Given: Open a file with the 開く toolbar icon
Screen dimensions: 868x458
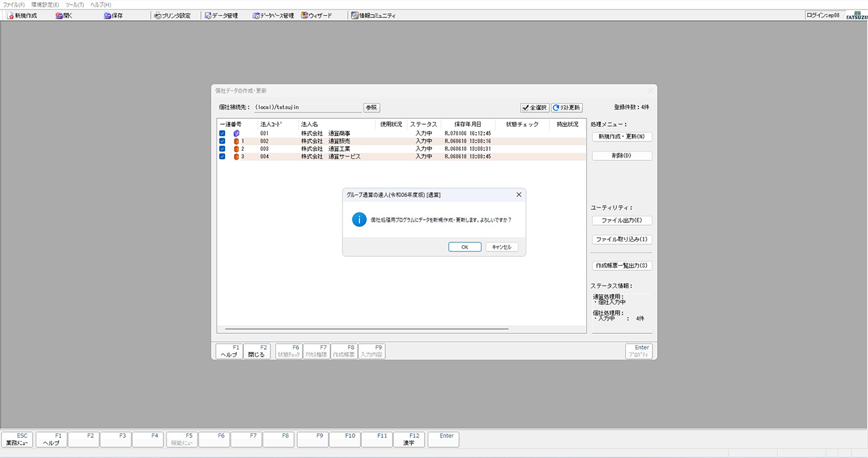Looking at the screenshot, I should point(59,15).
